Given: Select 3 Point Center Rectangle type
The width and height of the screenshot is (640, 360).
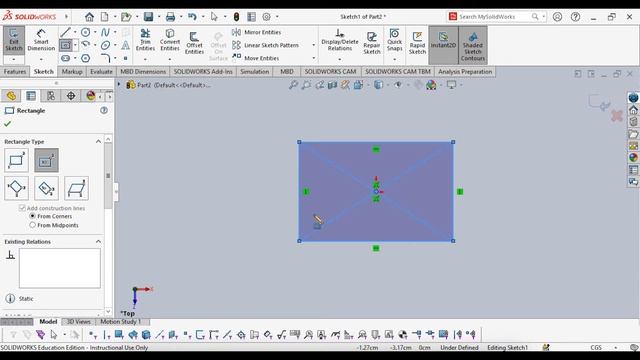Looking at the screenshot, I should (x=46, y=188).
